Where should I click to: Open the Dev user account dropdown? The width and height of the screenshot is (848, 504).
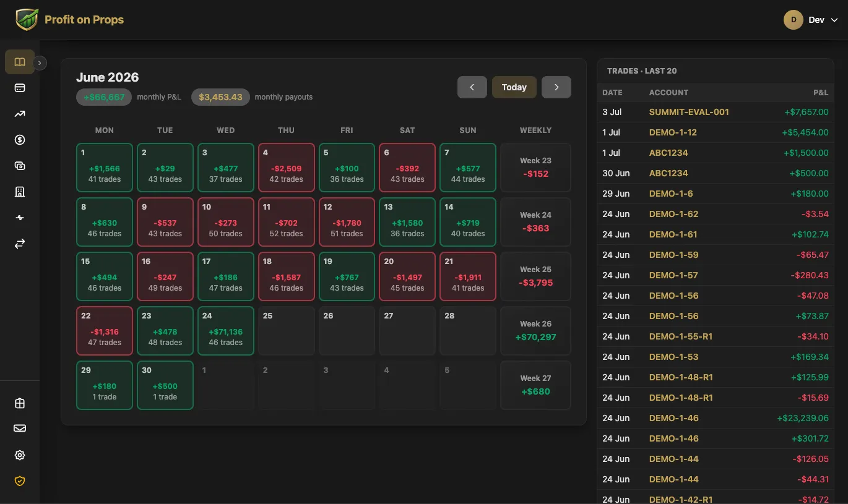[811, 20]
